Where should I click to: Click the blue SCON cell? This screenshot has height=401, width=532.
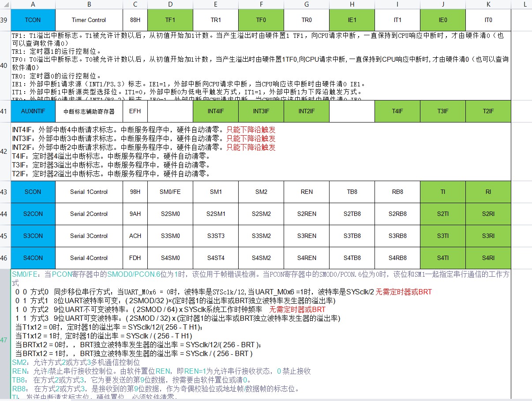click(x=33, y=192)
